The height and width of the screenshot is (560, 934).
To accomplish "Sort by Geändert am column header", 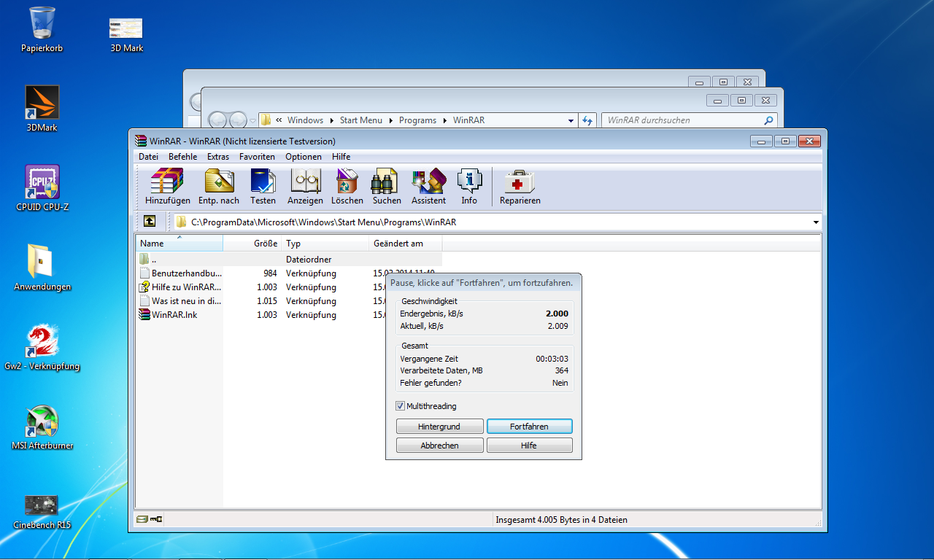I will pos(406,244).
